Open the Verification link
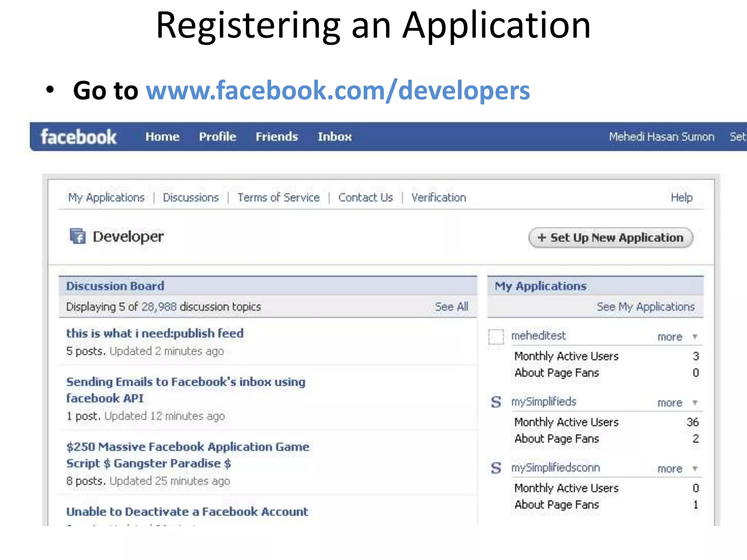This screenshot has height=560, width=747. (x=439, y=198)
